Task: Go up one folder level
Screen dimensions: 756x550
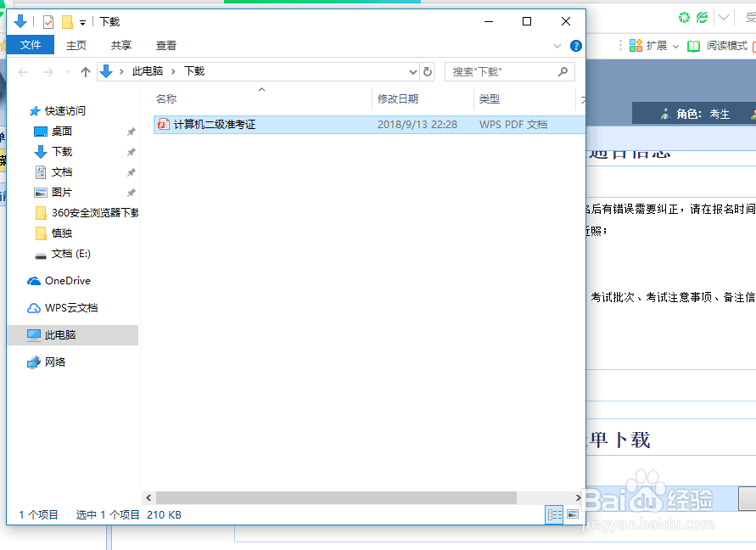Action: pyautogui.click(x=86, y=72)
